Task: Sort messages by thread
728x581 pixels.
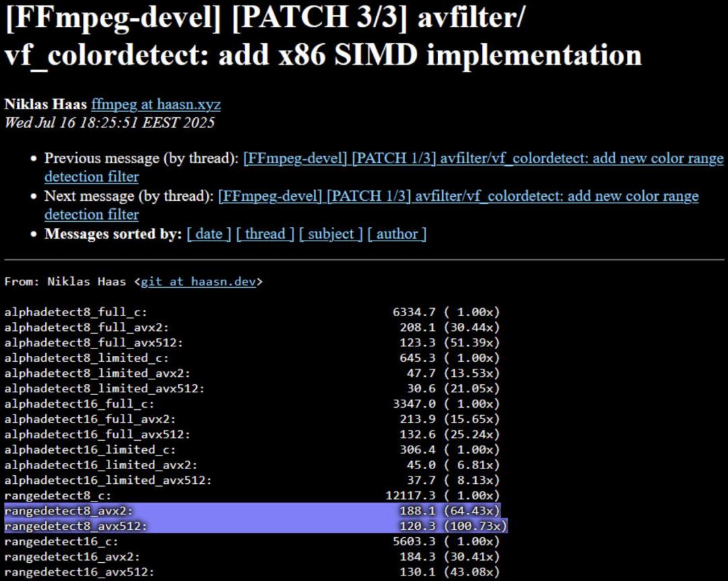Action: pyautogui.click(x=265, y=234)
